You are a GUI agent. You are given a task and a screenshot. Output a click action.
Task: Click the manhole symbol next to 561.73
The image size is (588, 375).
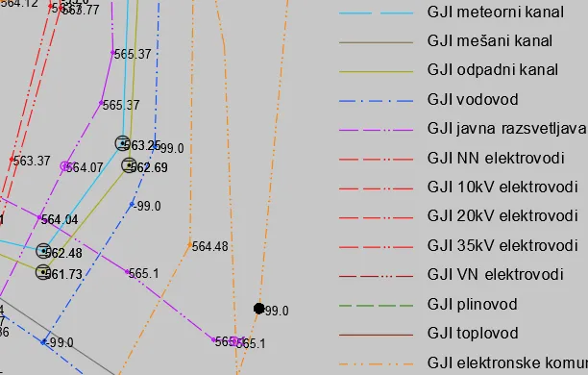[x=43, y=272]
